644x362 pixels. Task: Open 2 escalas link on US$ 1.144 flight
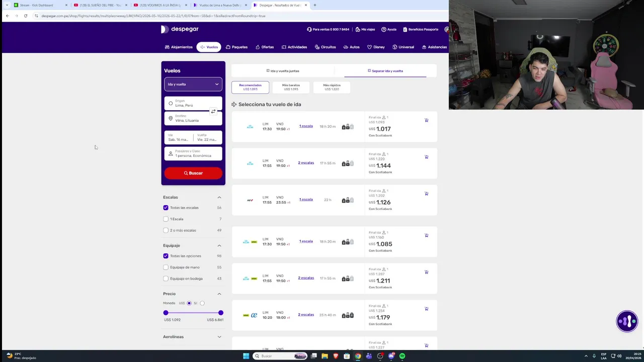(306, 163)
